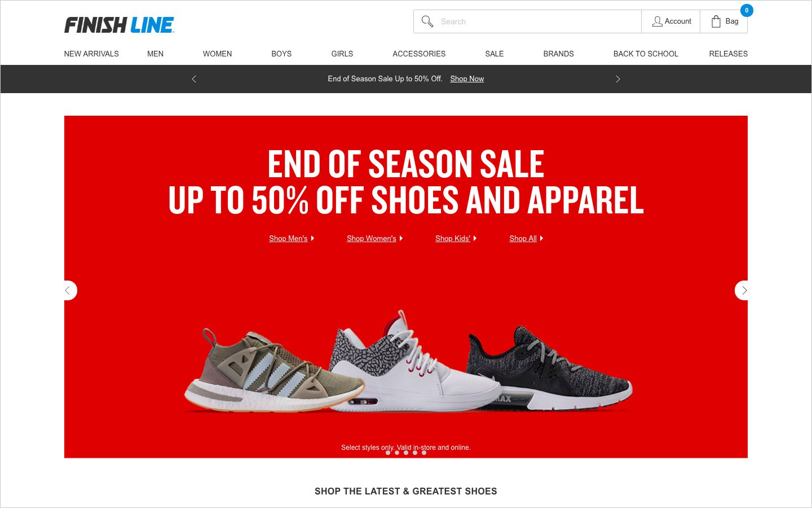812x508 pixels.
Task: Show previous hero carousel slide
Action: point(69,290)
